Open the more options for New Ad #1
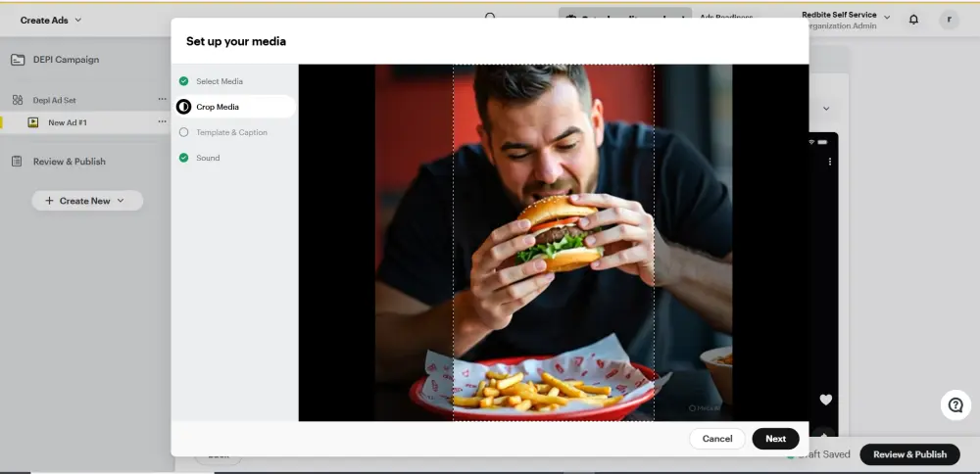Screen dimensions: 980x474 [162, 121]
